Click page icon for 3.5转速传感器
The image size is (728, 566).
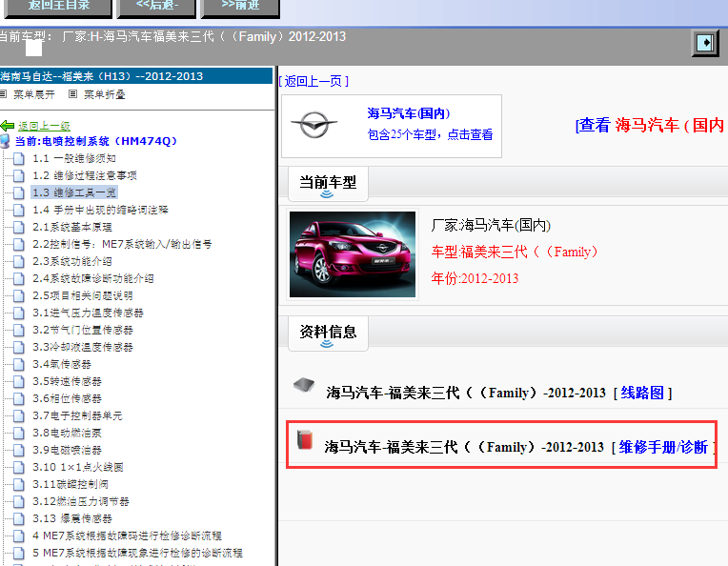[19, 382]
